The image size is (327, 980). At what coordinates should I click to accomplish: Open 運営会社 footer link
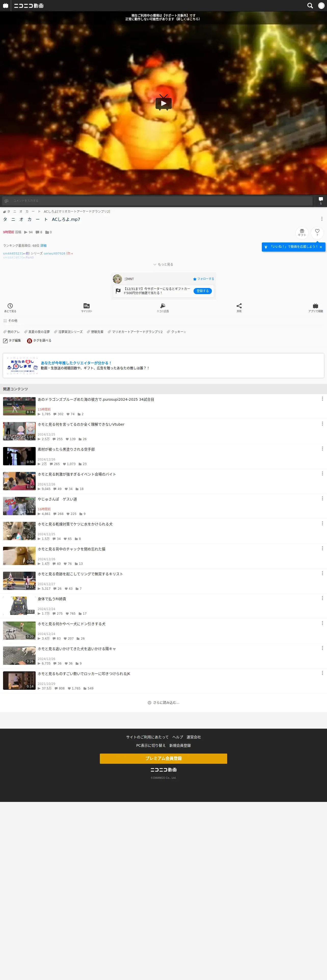194,737
